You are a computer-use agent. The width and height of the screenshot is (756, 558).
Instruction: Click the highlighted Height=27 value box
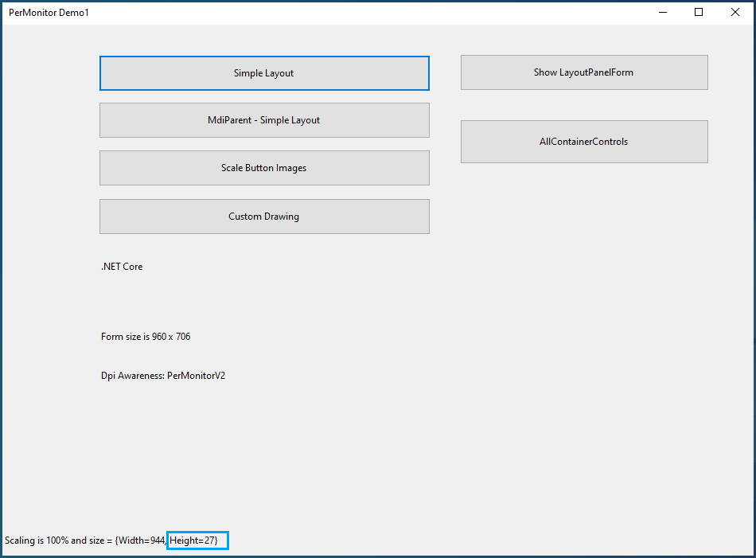pyautogui.click(x=197, y=540)
